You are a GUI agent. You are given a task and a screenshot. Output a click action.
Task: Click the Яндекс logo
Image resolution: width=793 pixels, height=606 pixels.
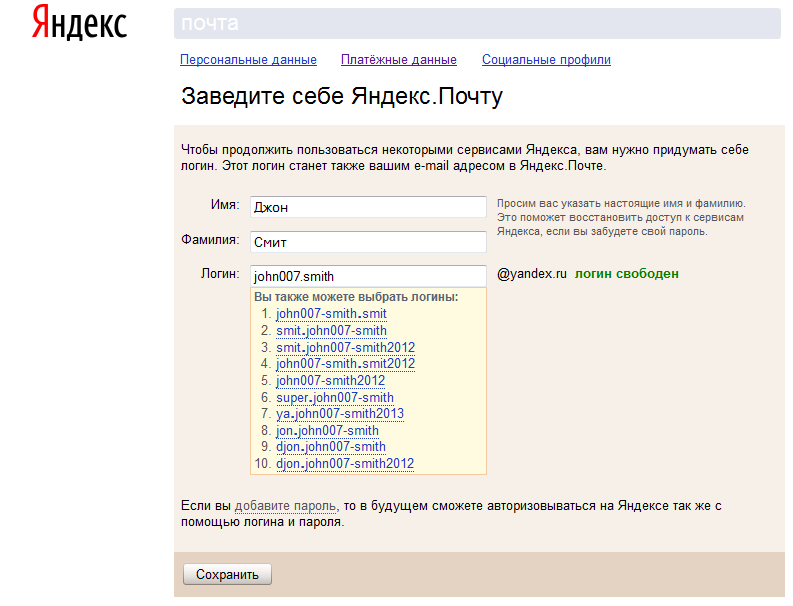(x=79, y=23)
